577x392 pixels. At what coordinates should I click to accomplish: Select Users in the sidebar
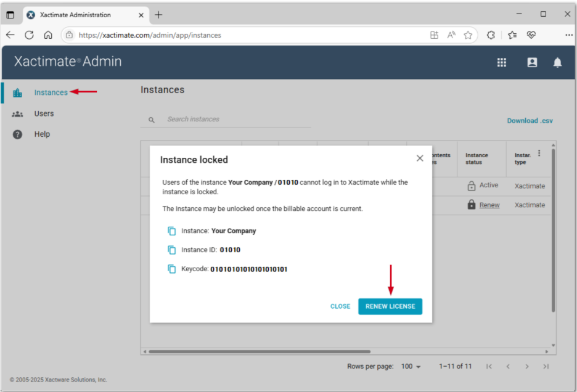[x=44, y=113]
